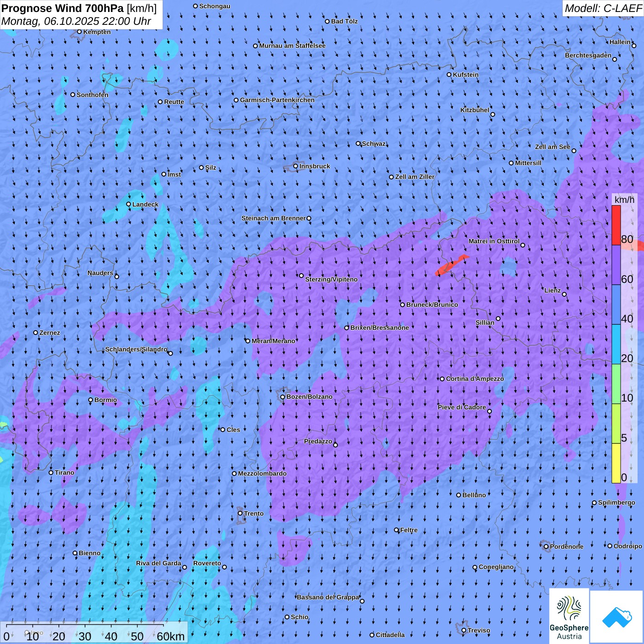Image resolution: width=644 pixels, height=644 pixels.
Task: Click the Feltre city label
Action: tap(409, 530)
